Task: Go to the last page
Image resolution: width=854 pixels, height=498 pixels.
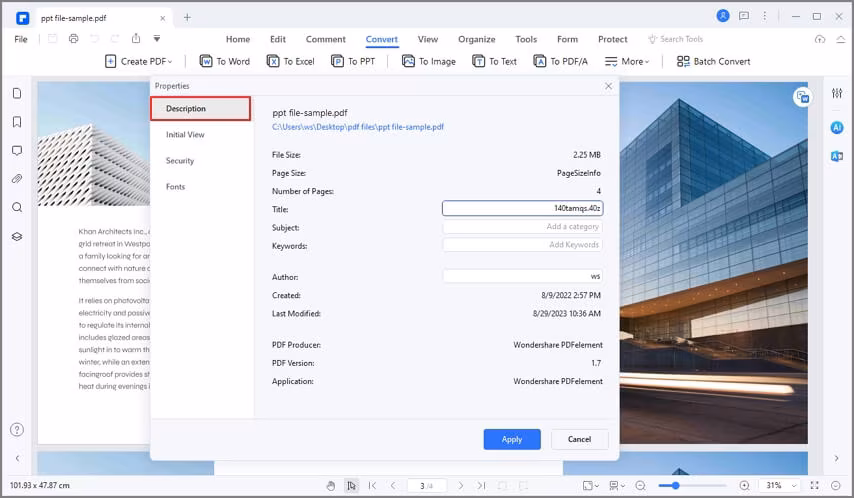Action: point(481,485)
